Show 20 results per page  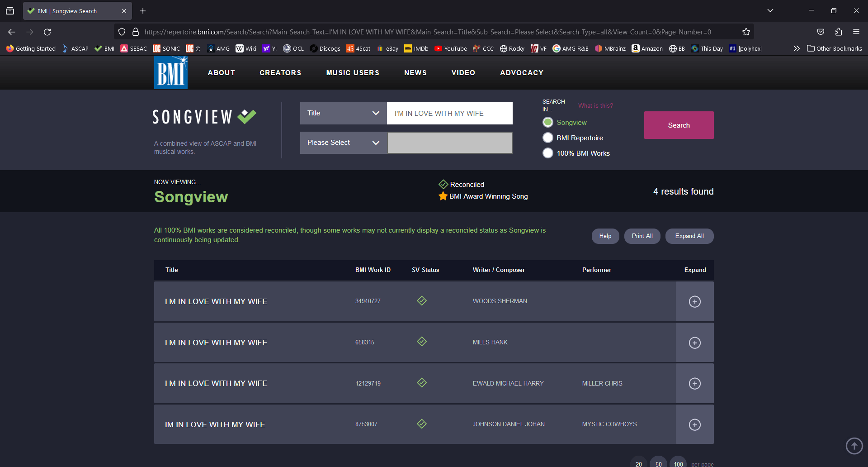pos(638,463)
